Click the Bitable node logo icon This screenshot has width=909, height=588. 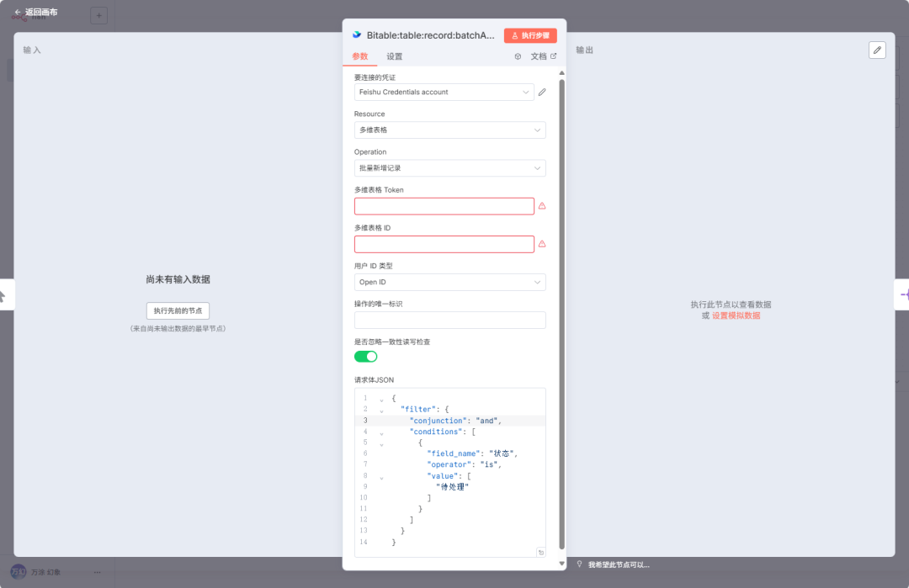click(357, 34)
